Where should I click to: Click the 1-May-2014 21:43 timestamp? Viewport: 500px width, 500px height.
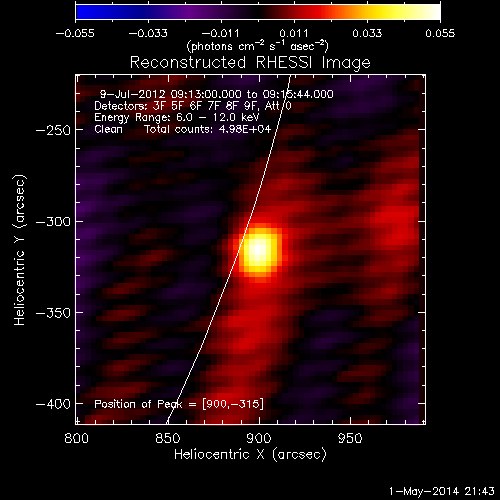(x=442, y=491)
